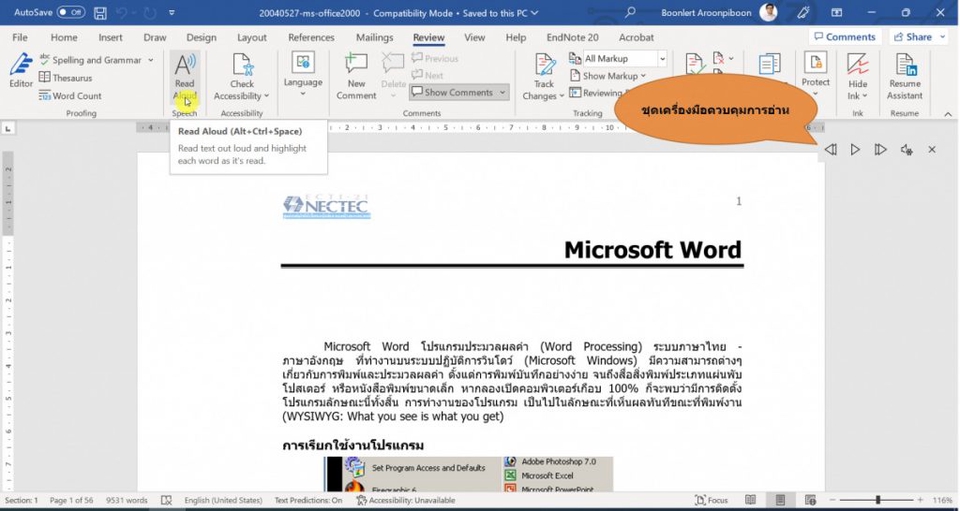Open the Thesaurus
Image resolution: width=960 pixels, height=511 pixels.
pos(66,78)
